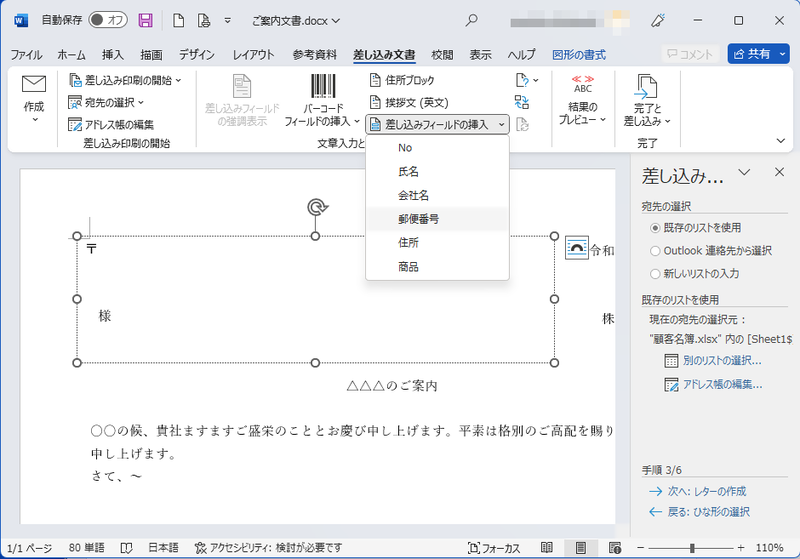
Task: Switch to フォーカス mode
Action: (x=493, y=548)
